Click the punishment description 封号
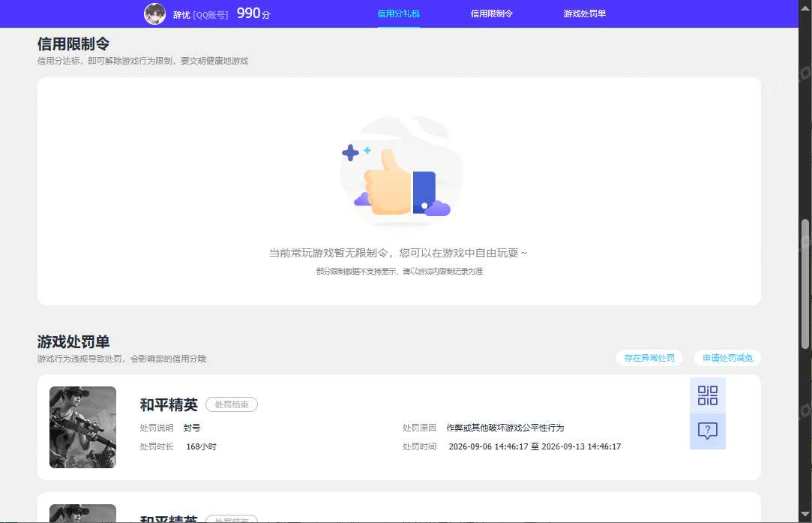 pos(192,428)
